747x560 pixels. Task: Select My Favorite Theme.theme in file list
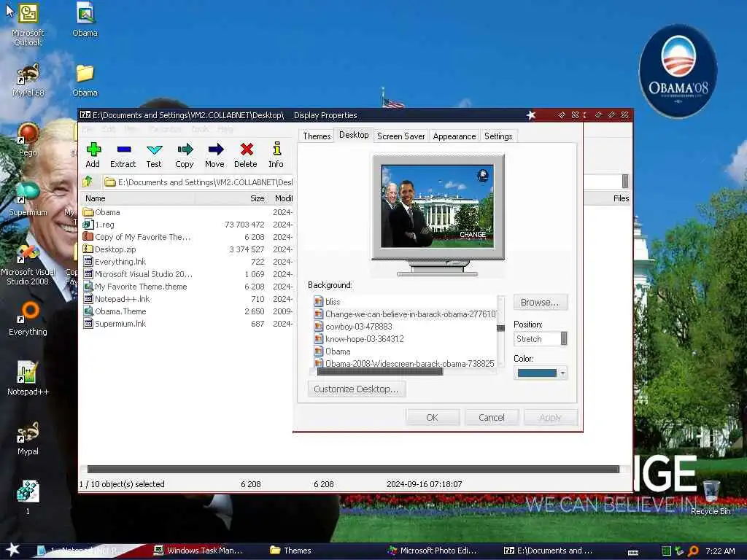tap(187, 287)
